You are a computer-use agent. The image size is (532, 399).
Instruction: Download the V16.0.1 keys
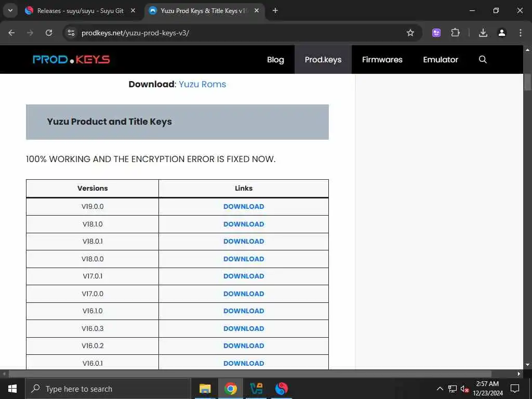244,363
